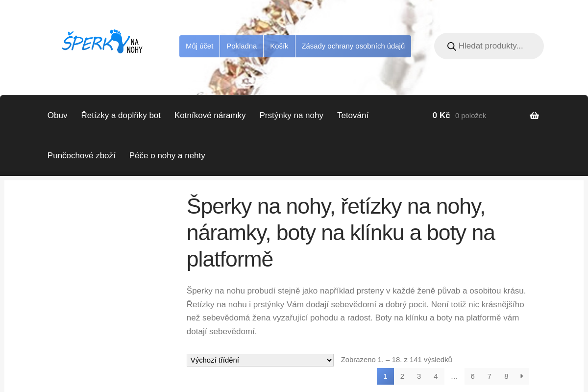Go to pagination page 3

click(x=419, y=376)
